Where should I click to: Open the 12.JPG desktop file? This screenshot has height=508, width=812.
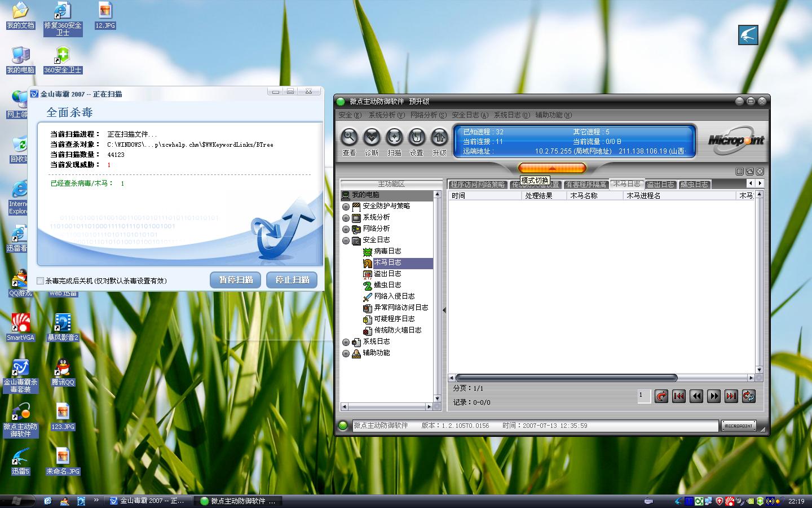point(105,15)
